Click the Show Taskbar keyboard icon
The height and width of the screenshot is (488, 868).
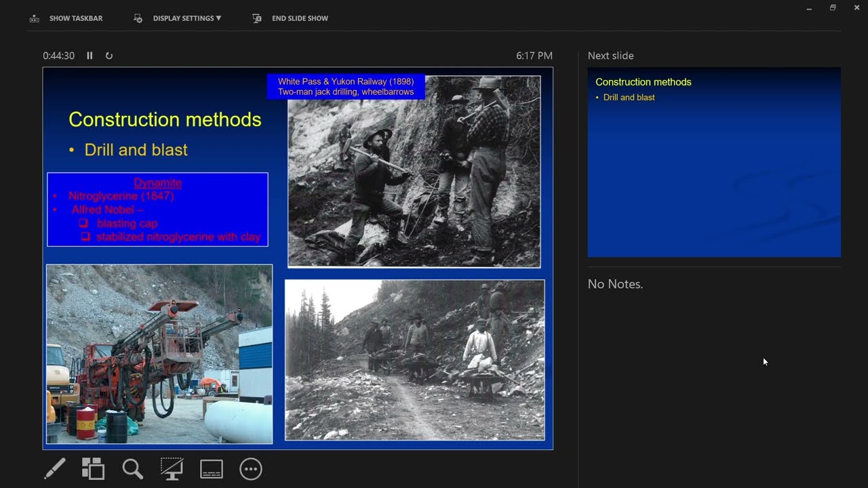34,18
